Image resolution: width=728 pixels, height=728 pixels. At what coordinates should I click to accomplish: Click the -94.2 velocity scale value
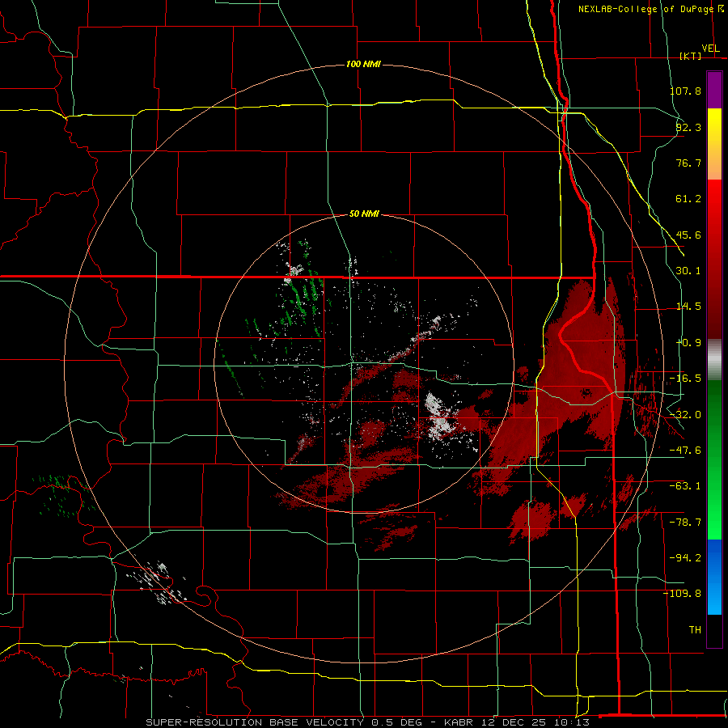tap(685, 558)
